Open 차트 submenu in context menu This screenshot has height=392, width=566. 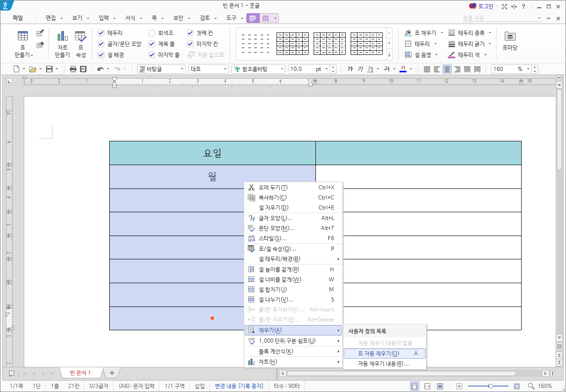(294, 362)
